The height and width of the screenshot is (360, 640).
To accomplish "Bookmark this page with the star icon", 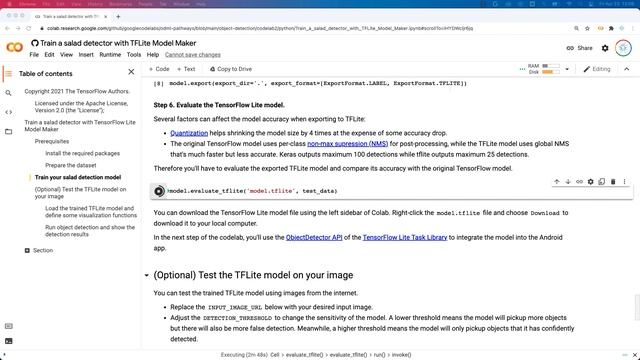I will pyautogui.click(x=587, y=28).
